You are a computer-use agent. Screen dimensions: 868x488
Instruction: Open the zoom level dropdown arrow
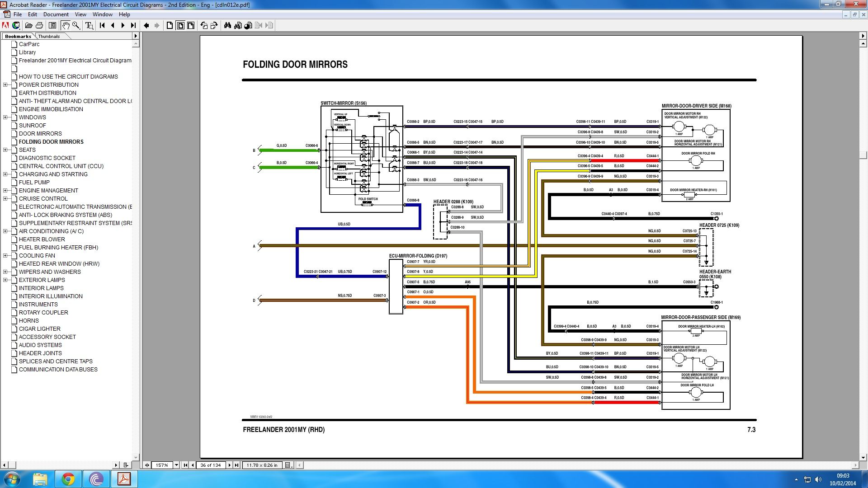tap(176, 465)
